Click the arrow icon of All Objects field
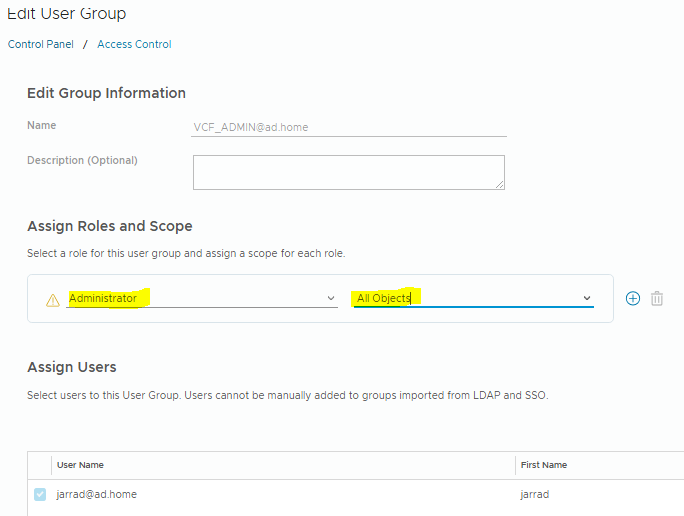 click(587, 298)
